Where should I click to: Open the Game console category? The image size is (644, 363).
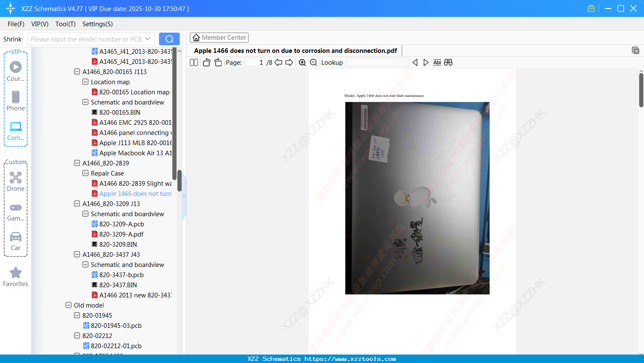click(x=16, y=212)
